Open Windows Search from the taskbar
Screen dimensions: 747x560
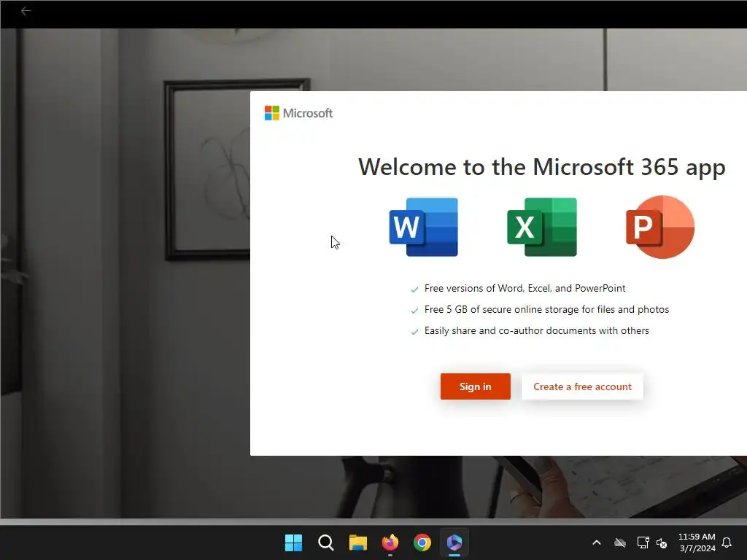(x=326, y=542)
